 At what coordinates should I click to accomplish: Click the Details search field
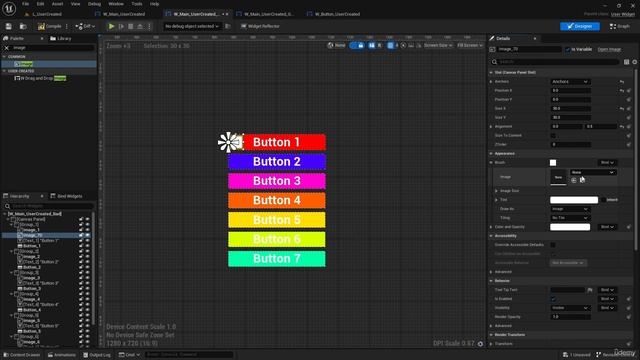(555, 62)
